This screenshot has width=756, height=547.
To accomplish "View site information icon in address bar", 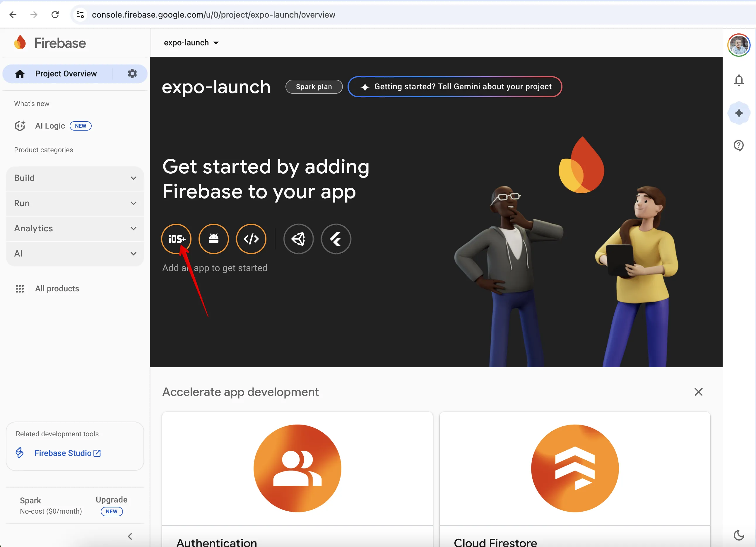I will pyautogui.click(x=80, y=15).
